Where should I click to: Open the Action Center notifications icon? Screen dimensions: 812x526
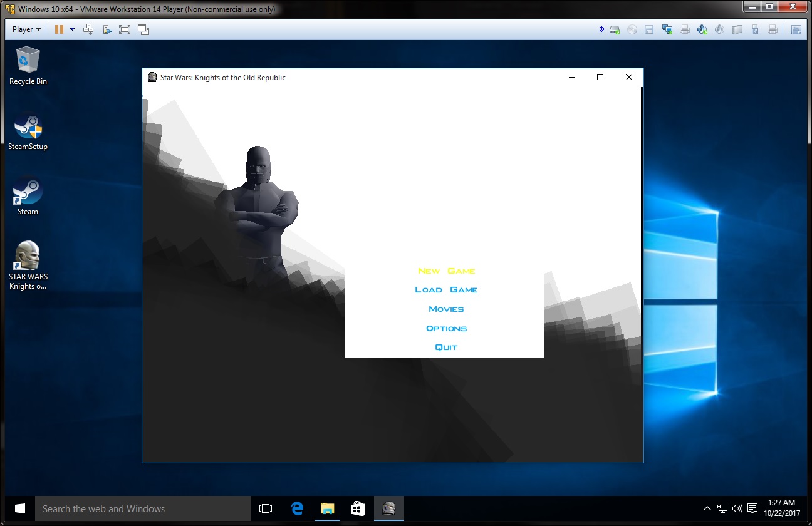tap(752, 508)
